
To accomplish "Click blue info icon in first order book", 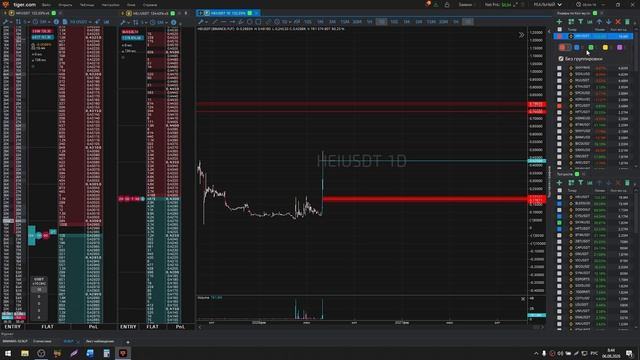I will [56, 22].
